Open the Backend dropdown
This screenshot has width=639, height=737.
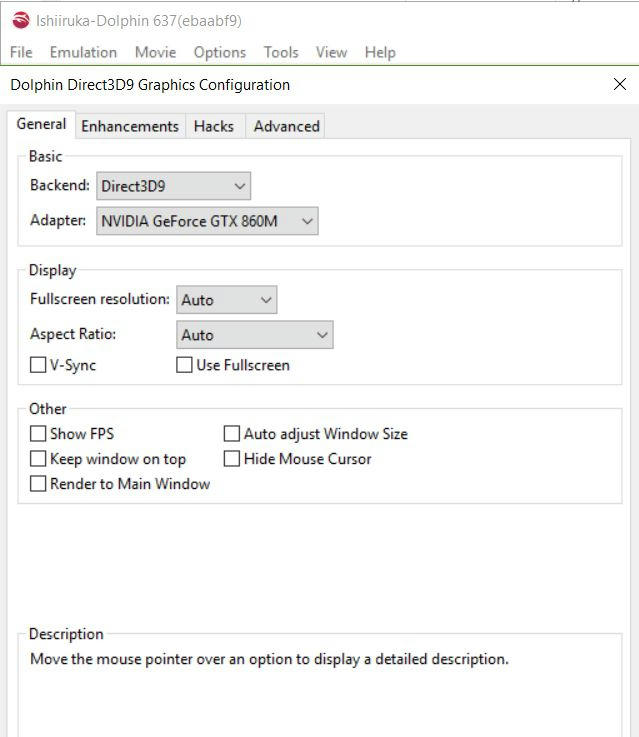[x=173, y=186]
